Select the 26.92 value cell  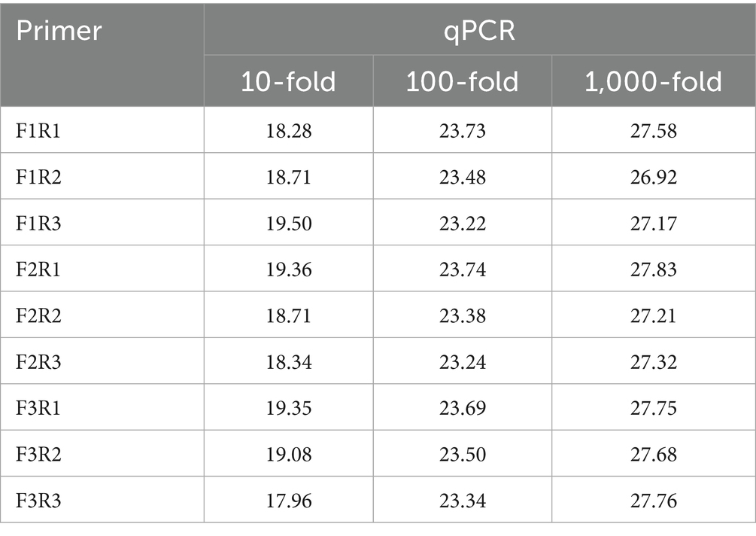pos(653,177)
